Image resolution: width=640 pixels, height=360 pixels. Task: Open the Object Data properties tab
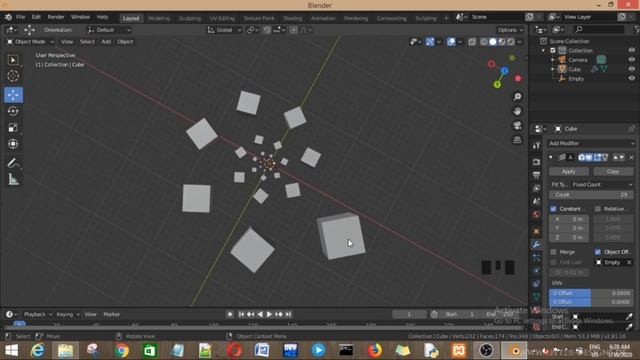(536, 297)
